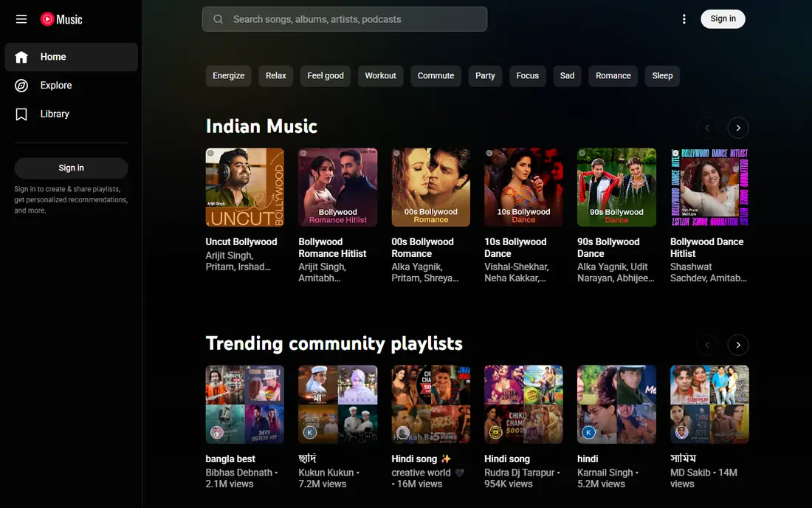Click 00s Bollywood Romance title link
Screen dimensions: 812x508
click(422, 247)
